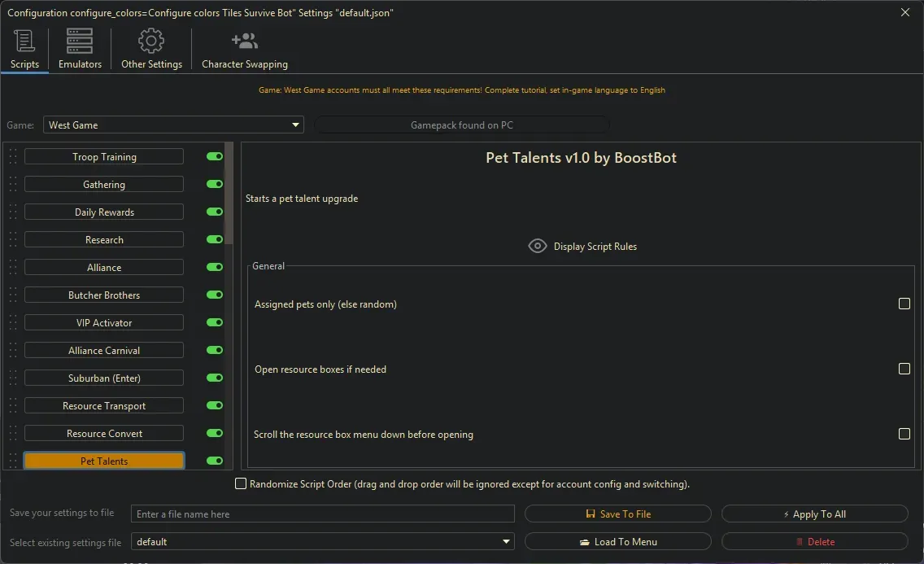Viewport: 924px width, 564px height.
Task: Click the drag handle beside Troop Training
Action: 13,157
